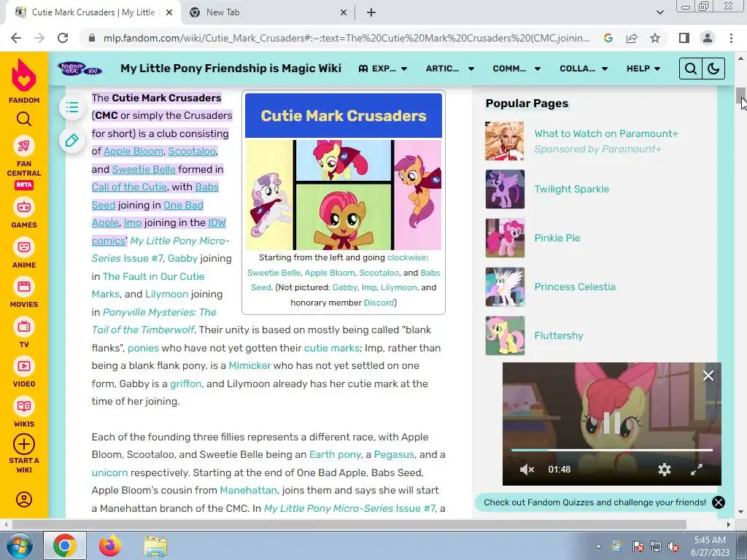The height and width of the screenshot is (560, 747).
Task: Open Fan Central rocket icon
Action: click(24, 146)
